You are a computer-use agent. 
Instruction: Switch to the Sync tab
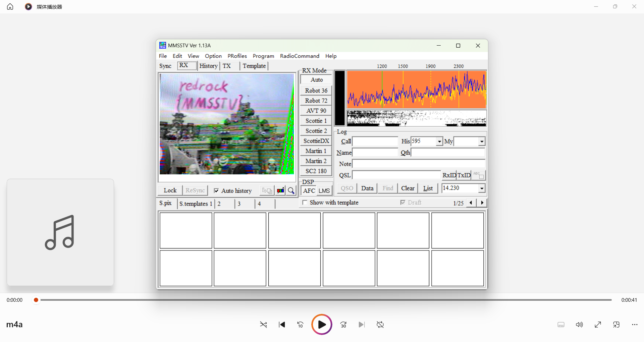click(x=165, y=66)
